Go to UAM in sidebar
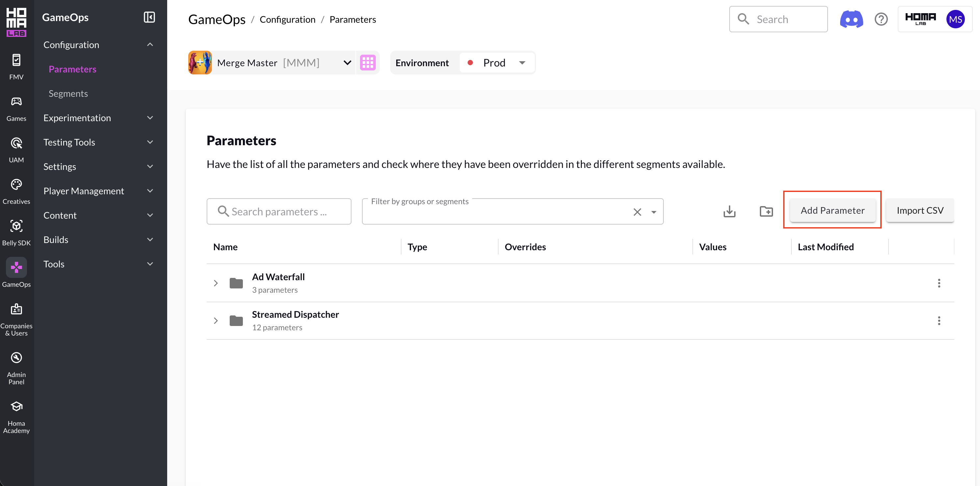 tap(16, 143)
